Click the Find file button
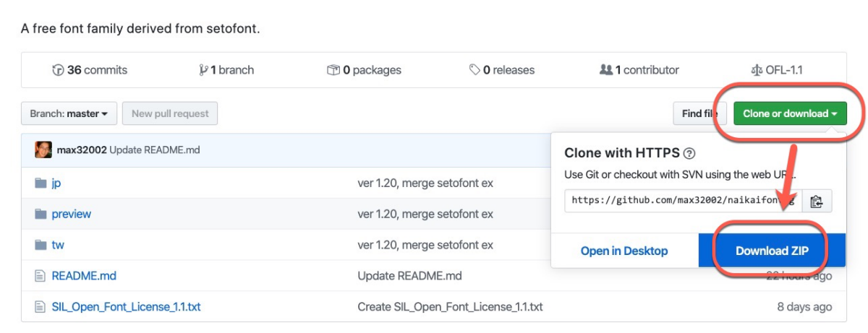The image size is (868, 333). [699, 113]
